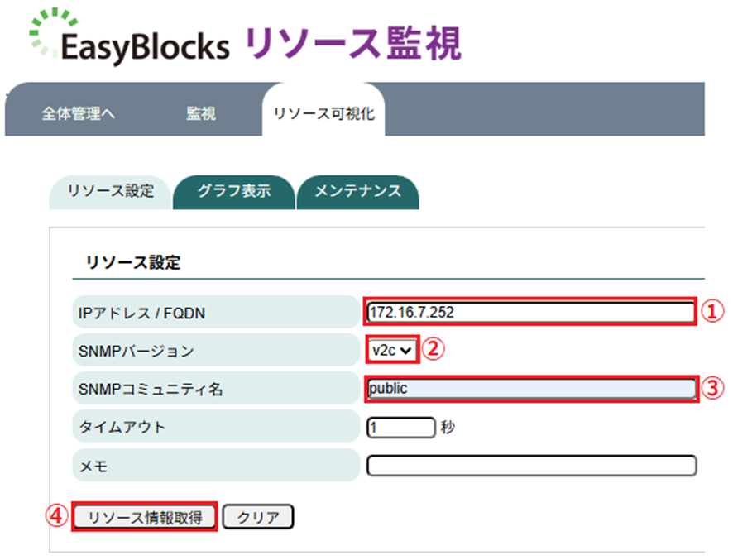Click the red circled number 1 marker
The image size is (733, 560).
(x=713, y=312)
